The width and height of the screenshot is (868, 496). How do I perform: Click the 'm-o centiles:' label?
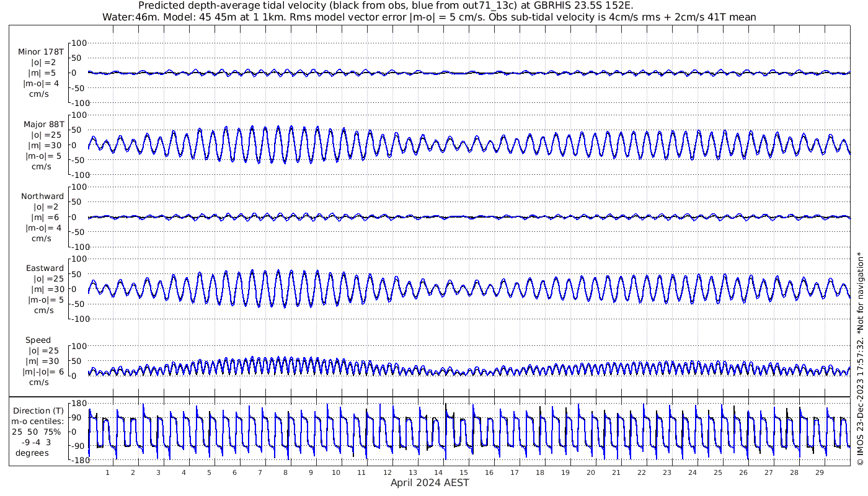[38, 421]
